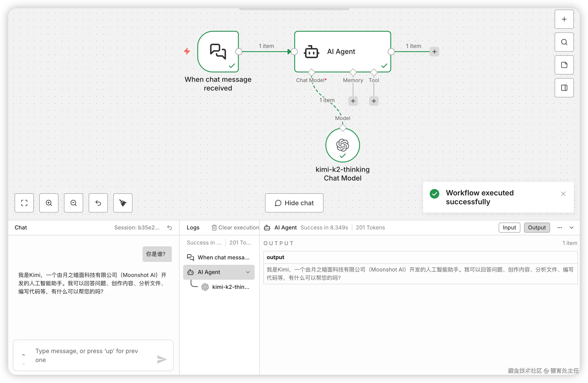Open the output panel more options menu

(559, 227)
